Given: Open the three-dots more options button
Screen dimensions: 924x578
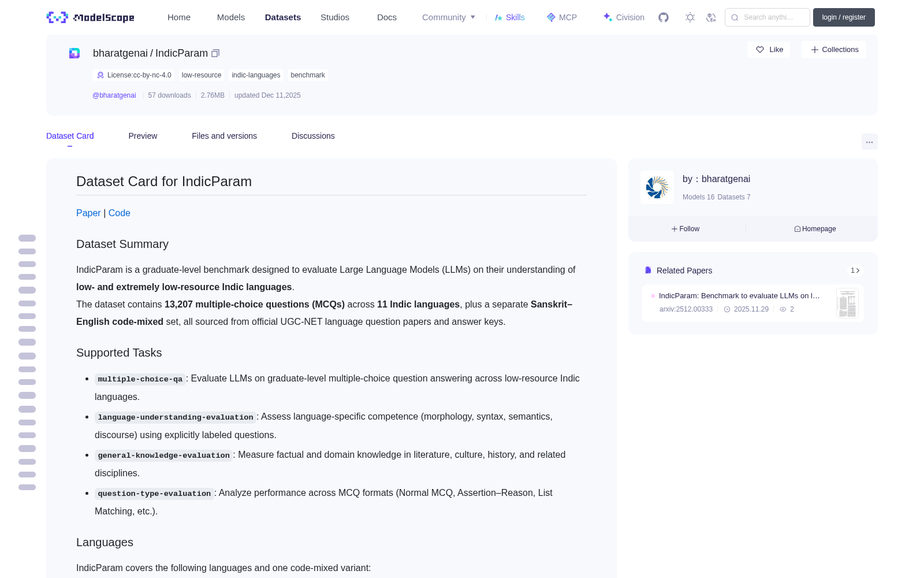Looking at the screenshot, I should tap(869, 142).
